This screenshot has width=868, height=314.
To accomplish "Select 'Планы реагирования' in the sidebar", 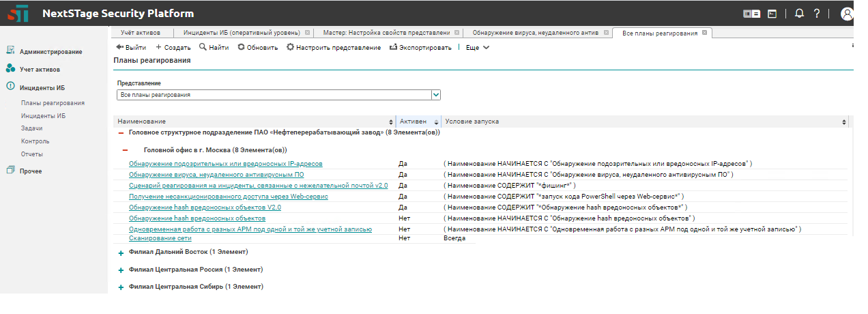I will click(53, 103).
